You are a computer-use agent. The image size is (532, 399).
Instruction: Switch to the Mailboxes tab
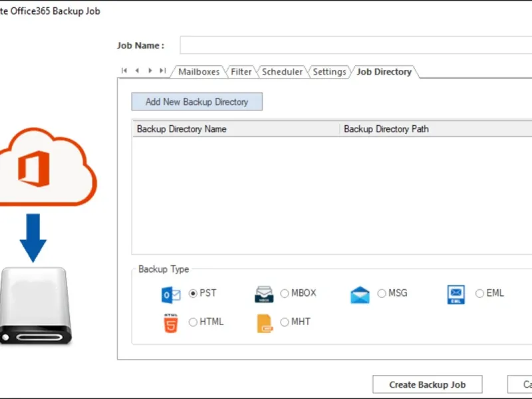pyautogui.click(x=199, y=72)
